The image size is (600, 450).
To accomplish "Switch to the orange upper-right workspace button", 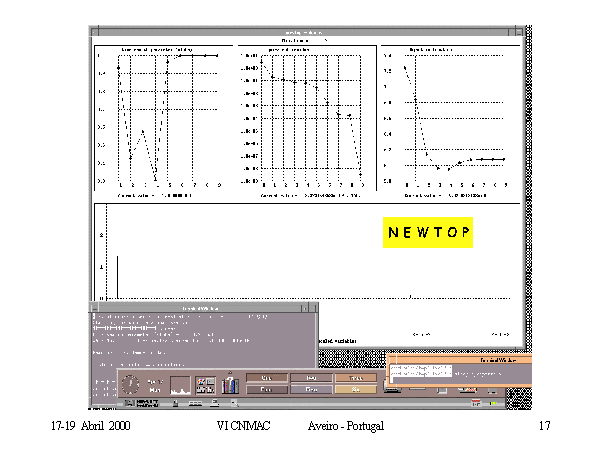I will tap(354, 378).
